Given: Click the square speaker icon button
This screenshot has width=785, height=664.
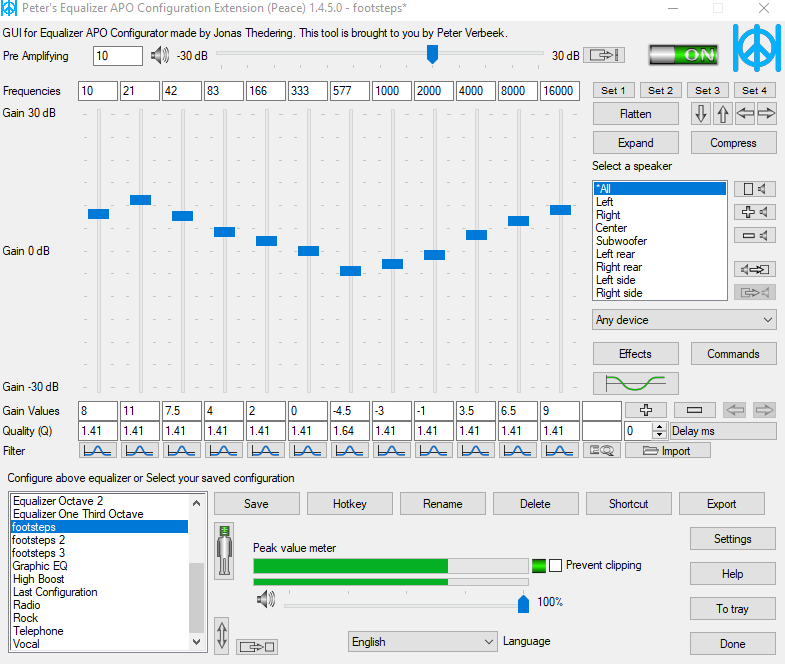Looking at the screenshot, I should [754, 189].
